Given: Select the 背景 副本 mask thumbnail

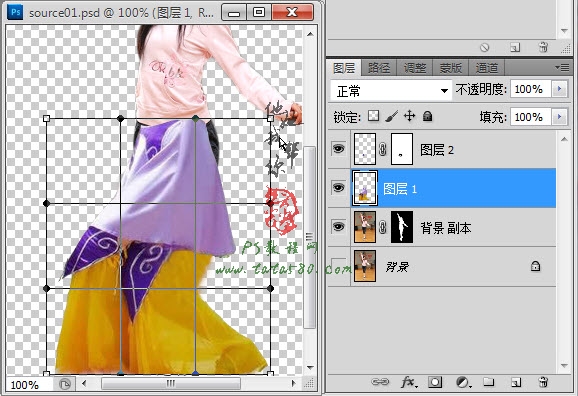Looking at the screenshot, I should (401, 227).
